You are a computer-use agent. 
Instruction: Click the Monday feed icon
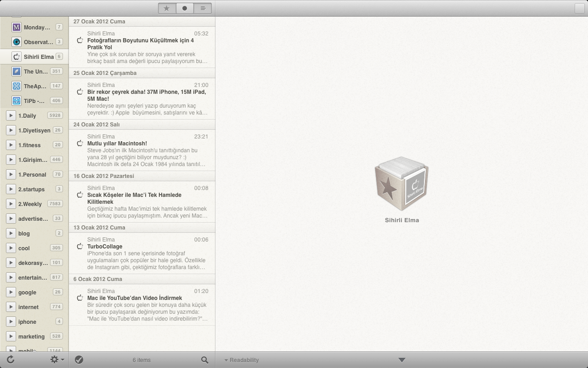point(17,27)
